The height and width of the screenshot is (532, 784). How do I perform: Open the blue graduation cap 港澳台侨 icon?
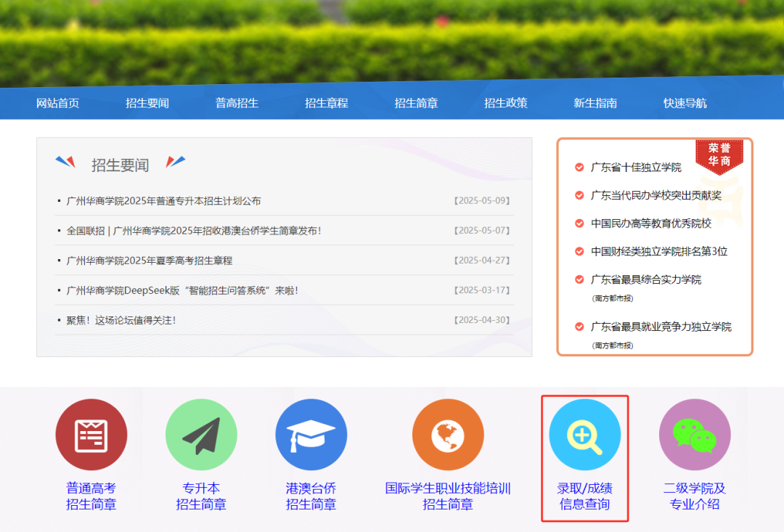311,435
